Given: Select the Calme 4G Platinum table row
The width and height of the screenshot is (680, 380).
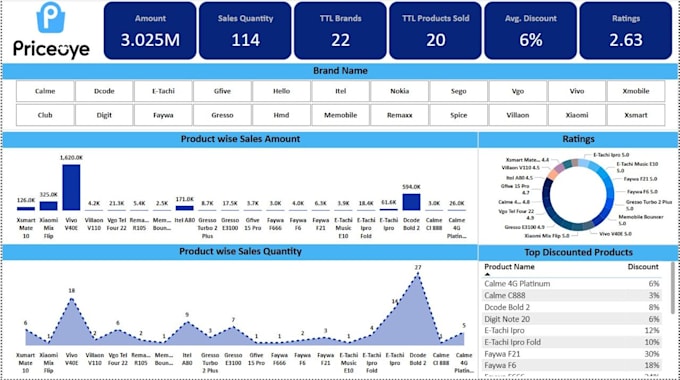Looking at the screenshot, I should tap(572, 284).
